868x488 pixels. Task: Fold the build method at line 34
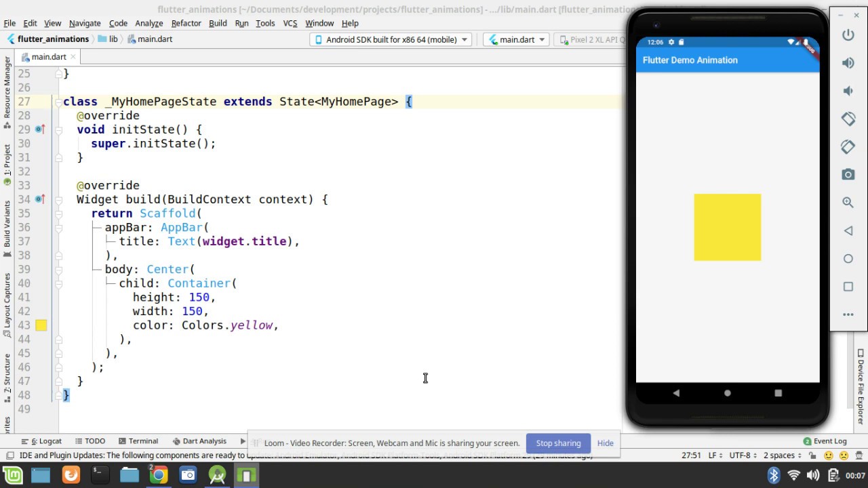click(x=58, y=199)
